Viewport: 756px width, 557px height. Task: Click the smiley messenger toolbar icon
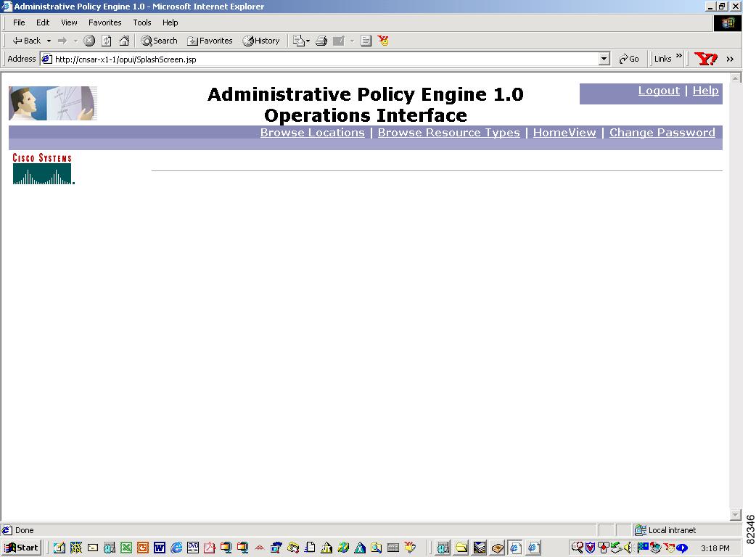pos(383,41)
